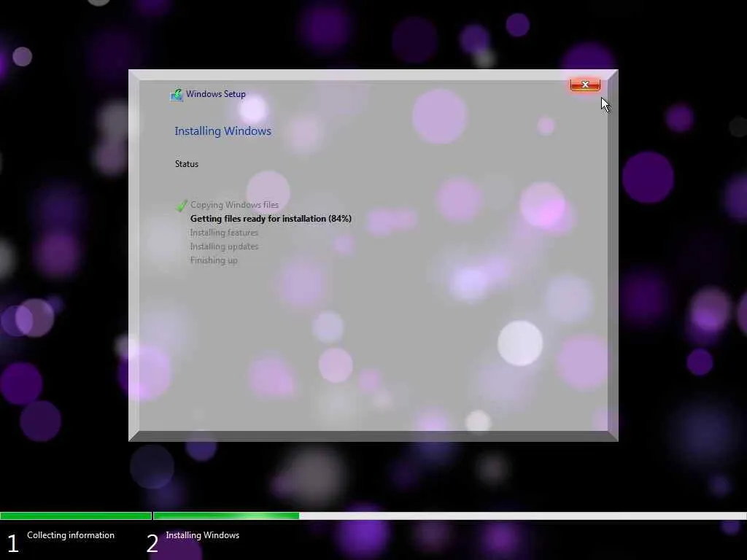Click the 'Finishing up' step

(x=214, y=260)
